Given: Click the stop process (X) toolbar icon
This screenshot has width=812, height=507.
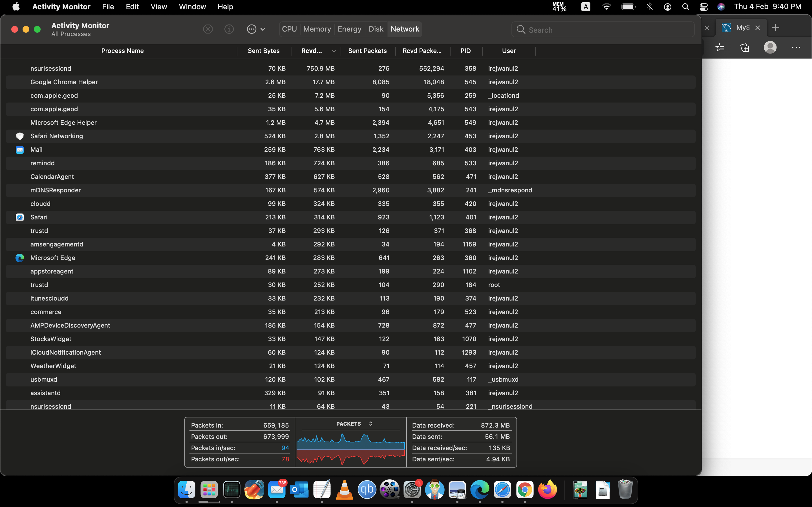Looking at the screenshot, I should [x=208, y=29].
